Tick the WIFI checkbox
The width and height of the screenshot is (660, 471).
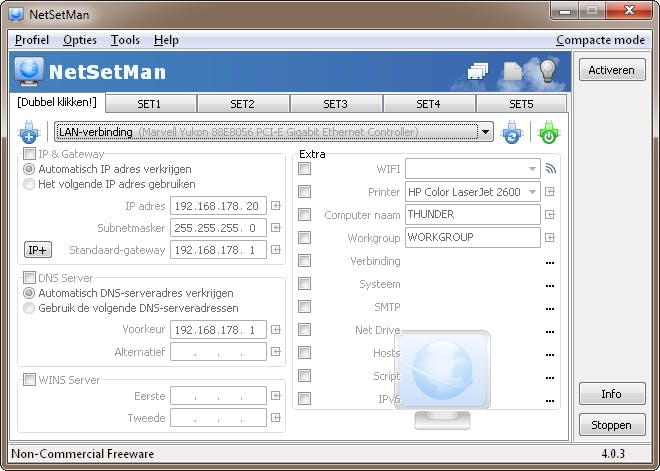[304, 169]
